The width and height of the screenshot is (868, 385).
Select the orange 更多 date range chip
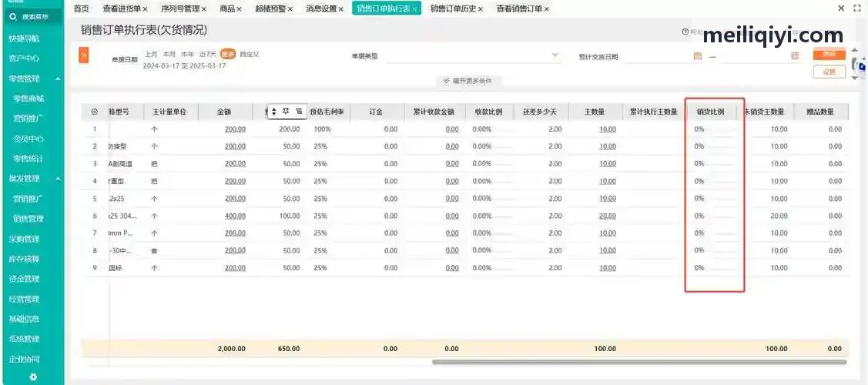pyautogui.click(x=228, y=54)
